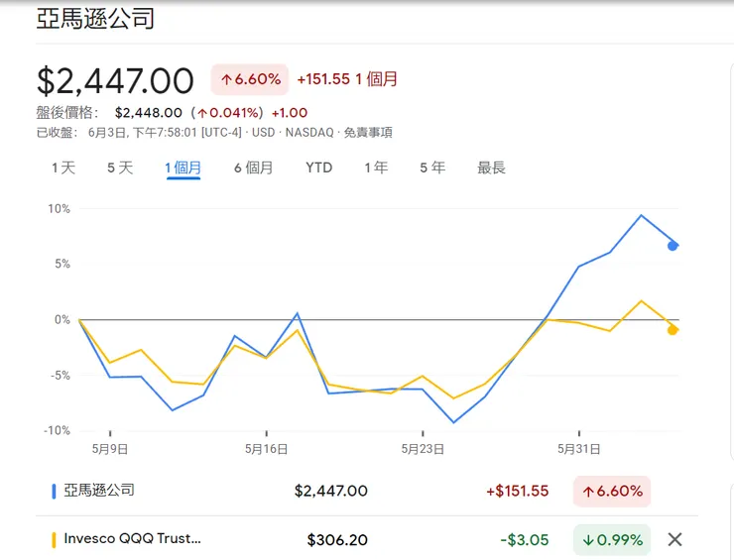Click the blue Amazon endpoint dot on chart

pyautogui.click(x=673, y=246)
